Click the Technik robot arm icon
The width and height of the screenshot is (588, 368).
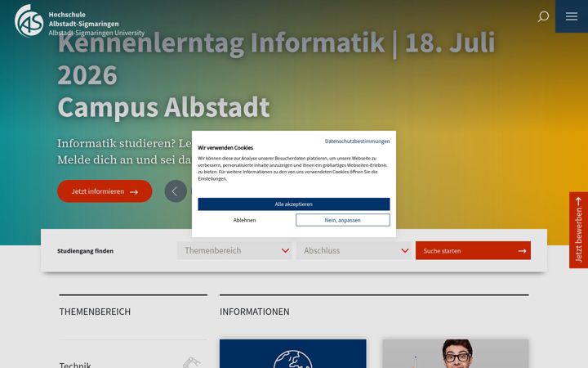tap(192, 362)
